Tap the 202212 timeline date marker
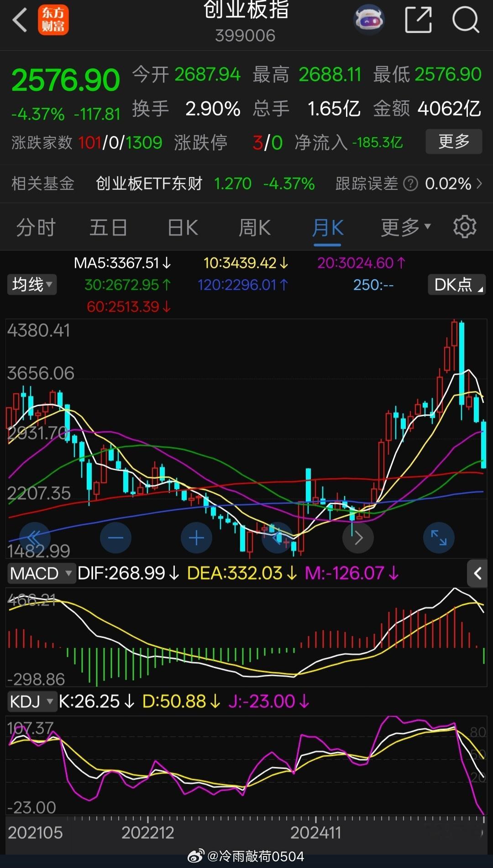 148,832
